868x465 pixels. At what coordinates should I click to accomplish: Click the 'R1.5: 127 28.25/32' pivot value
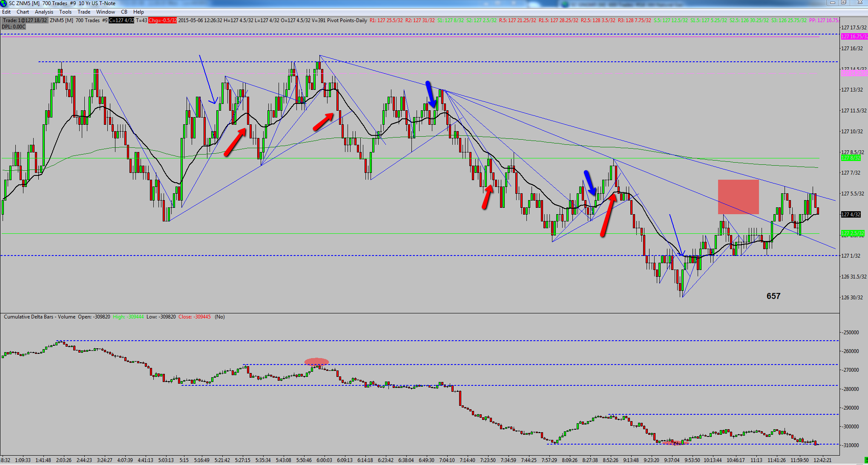[x=558, y=20]
